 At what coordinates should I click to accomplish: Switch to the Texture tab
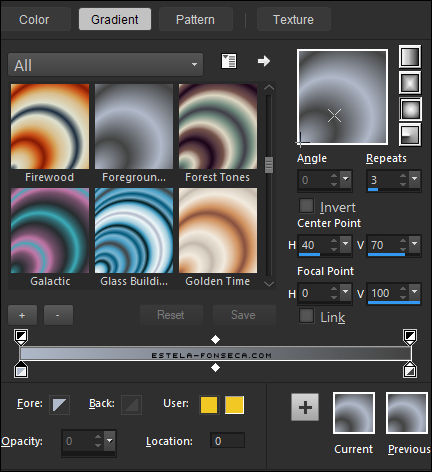(x=293, y=19)
